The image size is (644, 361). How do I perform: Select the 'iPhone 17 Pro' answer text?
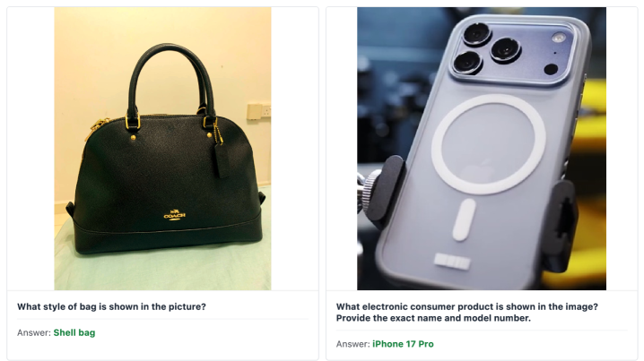coord(403,344)
